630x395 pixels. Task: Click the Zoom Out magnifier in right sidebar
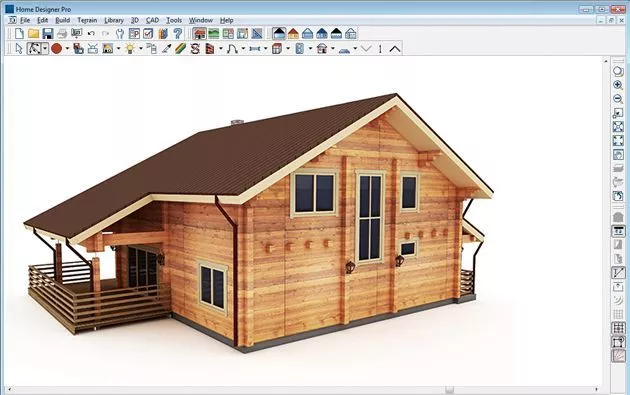618,99
